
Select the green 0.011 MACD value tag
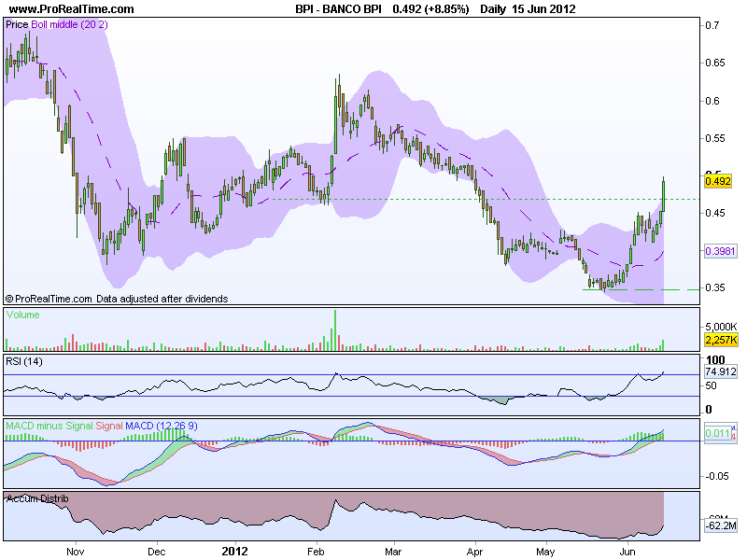[718, 433]
